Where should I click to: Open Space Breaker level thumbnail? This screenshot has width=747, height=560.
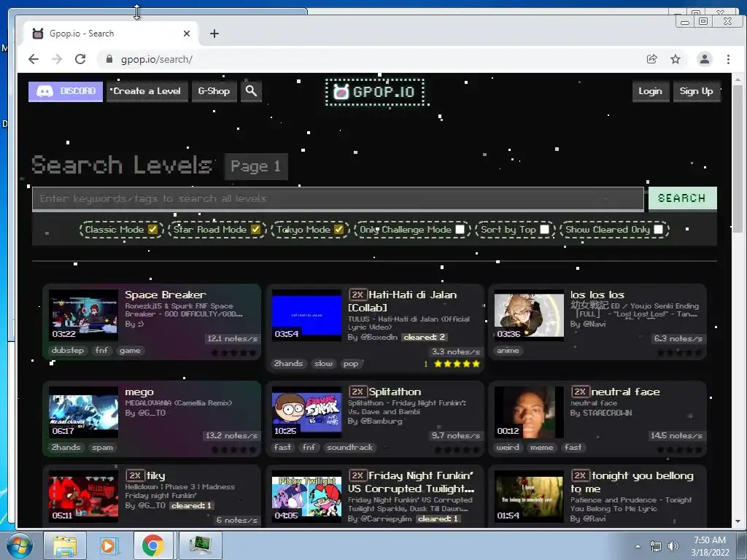coord(83,315)
